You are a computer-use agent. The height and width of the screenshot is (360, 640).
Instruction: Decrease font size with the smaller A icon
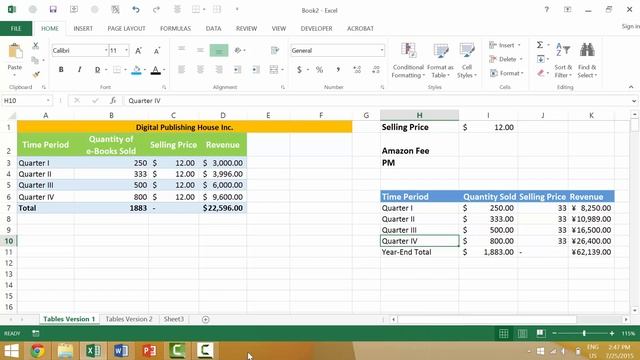pyautogui.click(x=157, y=51)
